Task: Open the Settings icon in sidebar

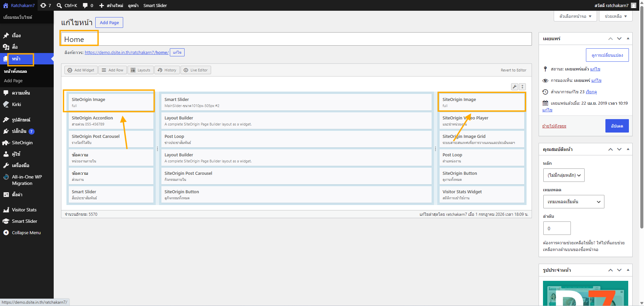Action: pyautogui.click(x=6, y=194)
